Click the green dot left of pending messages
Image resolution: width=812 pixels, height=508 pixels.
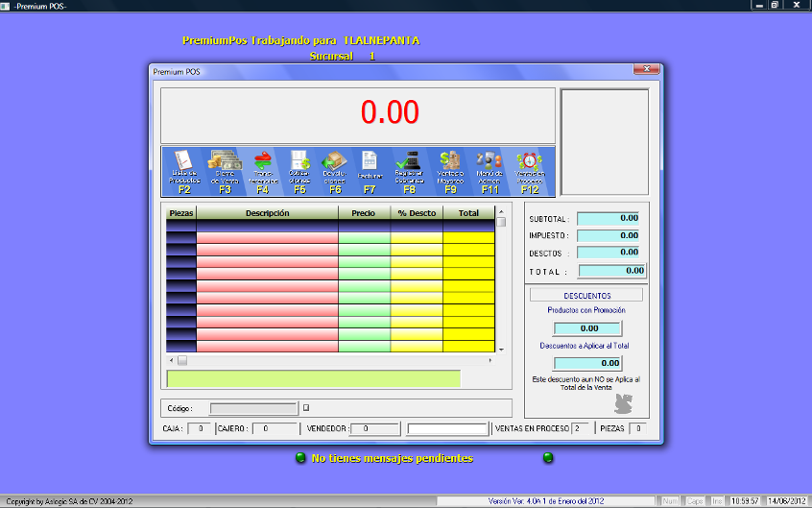pos(300,458)
